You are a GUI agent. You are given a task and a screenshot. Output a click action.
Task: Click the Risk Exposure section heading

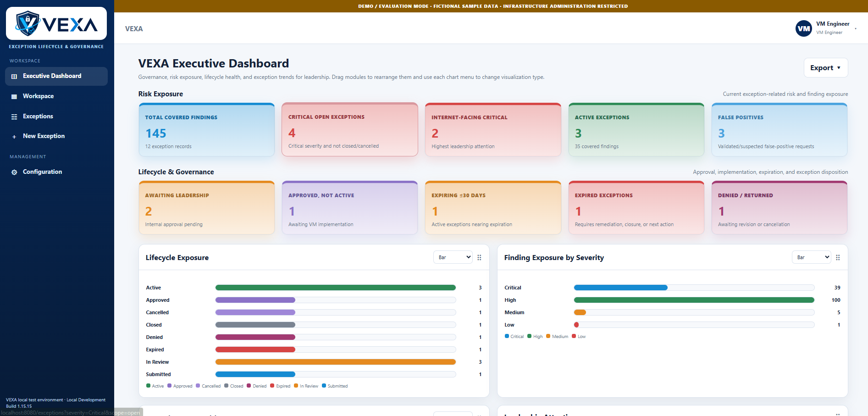(x=160, y=94)
